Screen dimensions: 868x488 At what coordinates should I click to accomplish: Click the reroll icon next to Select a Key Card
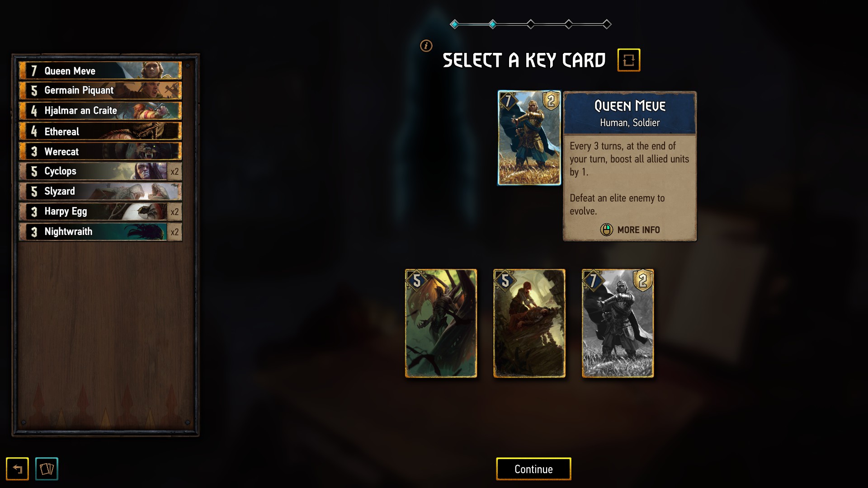pyautogui.click(x=629, y=60)
